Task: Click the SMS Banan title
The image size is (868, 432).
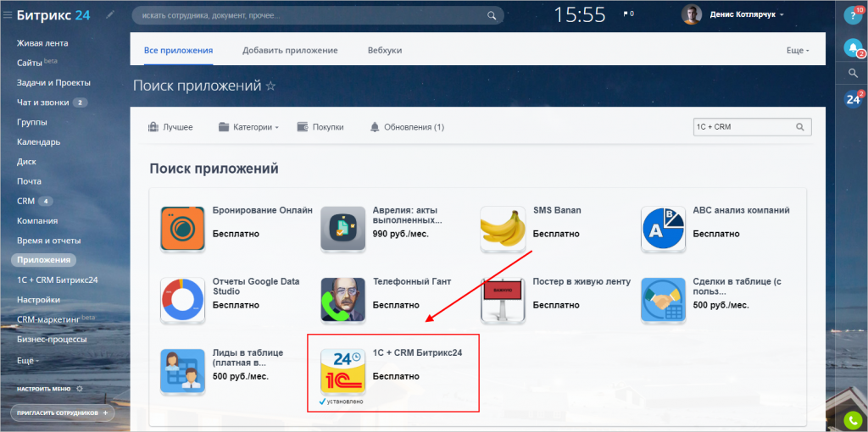Action: pos(557,210)
